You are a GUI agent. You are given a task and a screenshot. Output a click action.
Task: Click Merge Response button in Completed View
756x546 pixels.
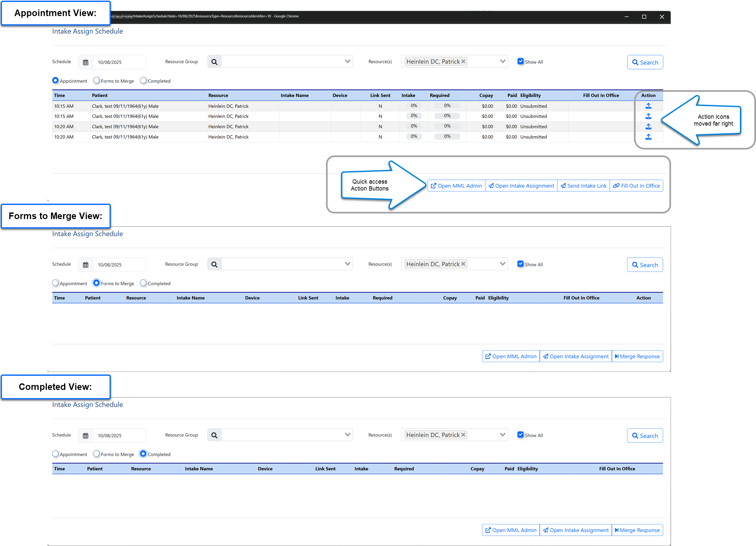(x=637, y=530)
